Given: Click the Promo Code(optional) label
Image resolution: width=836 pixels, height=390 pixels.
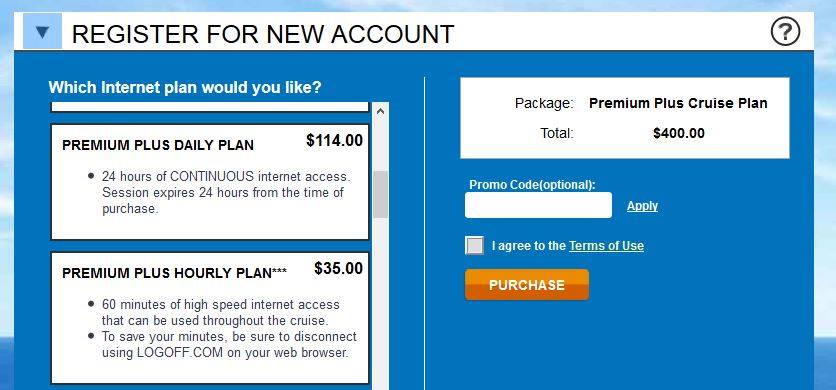Looking at the screenshot, I should click(x=532, y=185).
